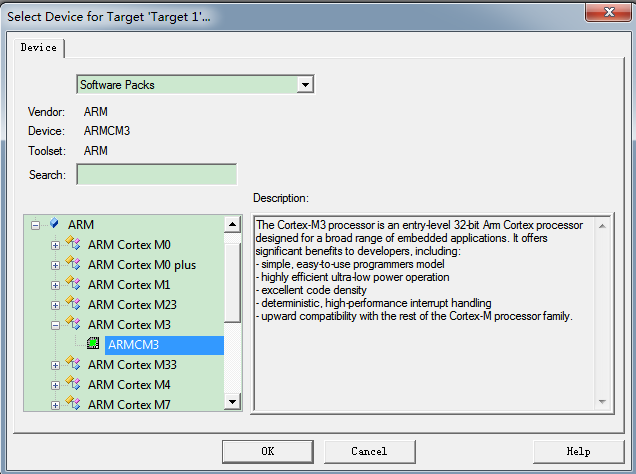Screen dimensions: 636x474
Task: Click the ARM Cortex M23 family icon
Action: click(x=73, y=305)
